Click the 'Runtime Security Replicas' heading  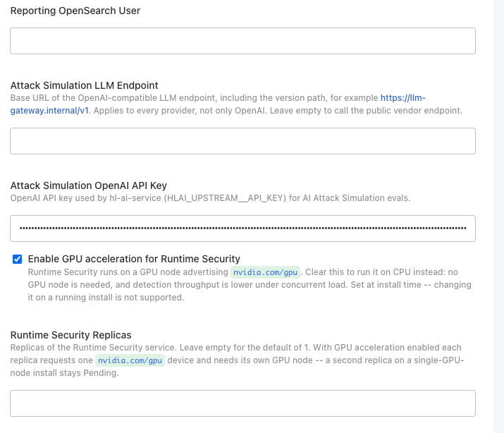coord(70,335)
